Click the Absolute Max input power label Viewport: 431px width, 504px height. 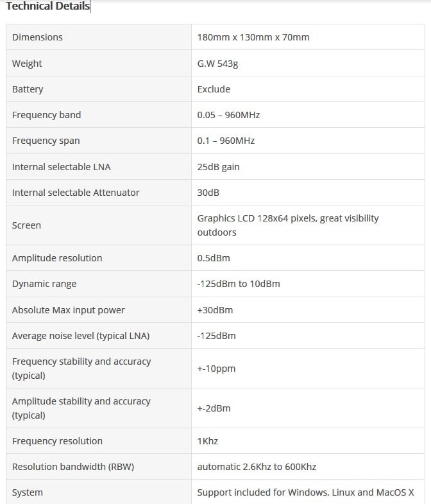pos(68,310)
